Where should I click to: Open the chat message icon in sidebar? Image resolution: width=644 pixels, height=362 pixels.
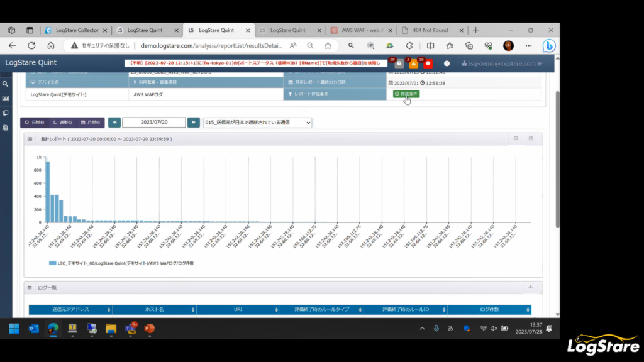(x=5, y=113)
